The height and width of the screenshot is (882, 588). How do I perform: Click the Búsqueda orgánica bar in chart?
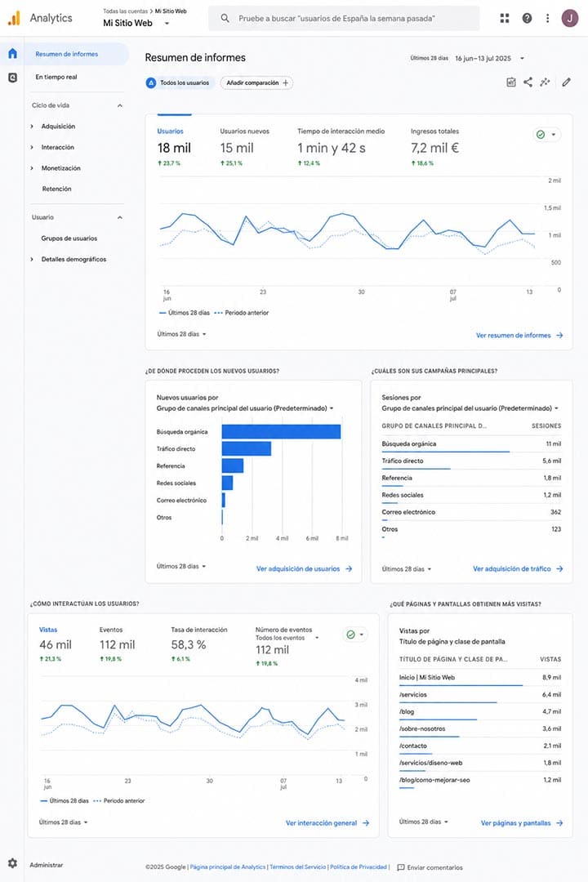pos(281,431)
